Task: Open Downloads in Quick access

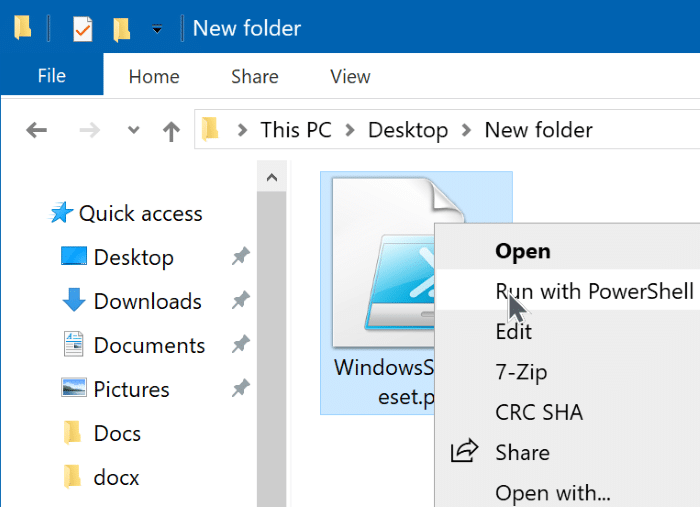Action: 148,301
